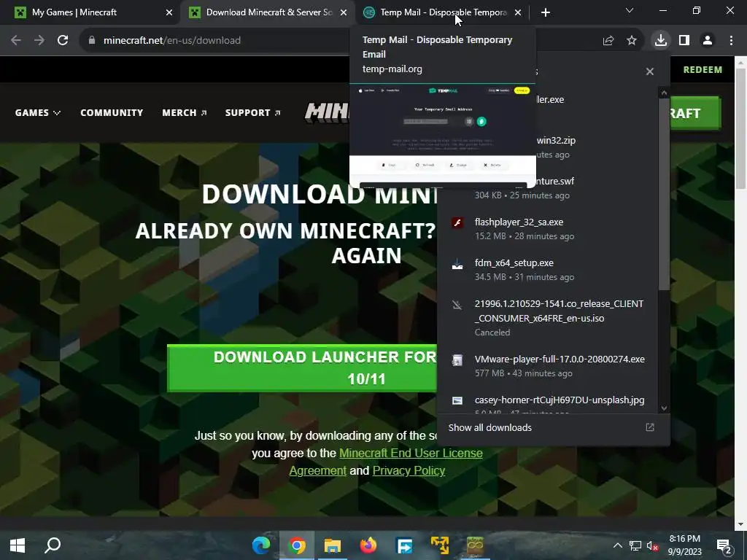747x560 pixels.
Task: Click the network status tray icon
Action: click(x=635, y=545)
